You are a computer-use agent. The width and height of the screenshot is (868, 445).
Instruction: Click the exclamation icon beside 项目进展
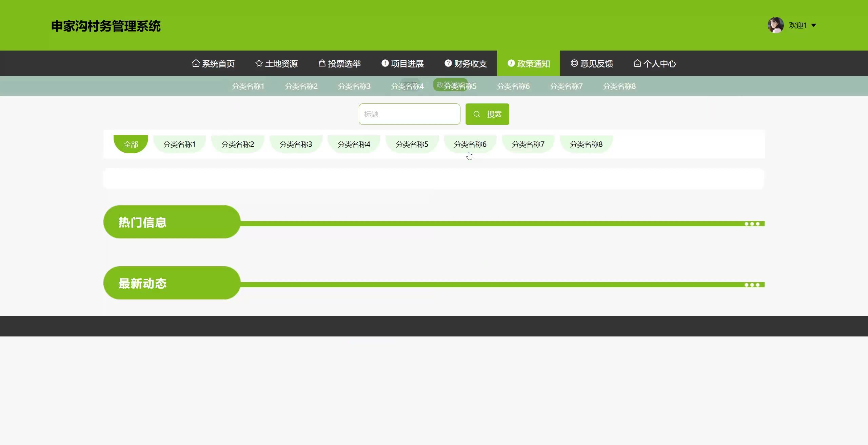tap(385, 63)
